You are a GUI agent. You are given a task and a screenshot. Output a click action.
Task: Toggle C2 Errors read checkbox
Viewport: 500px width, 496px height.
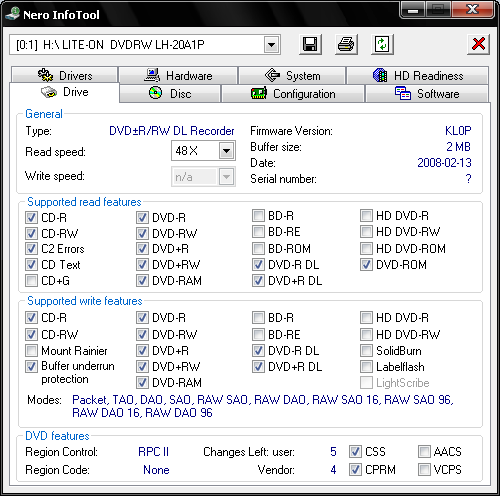point(31,249)
